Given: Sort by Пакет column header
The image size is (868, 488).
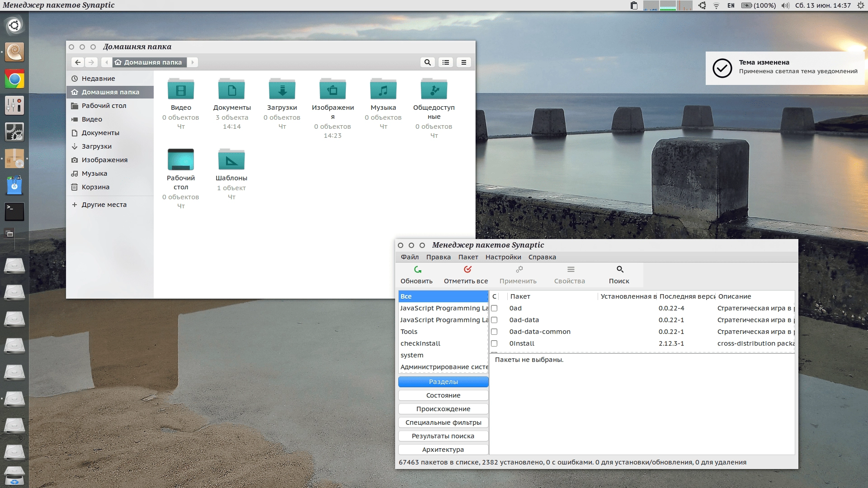Looking at the screenshot, I should click(552, 296).
